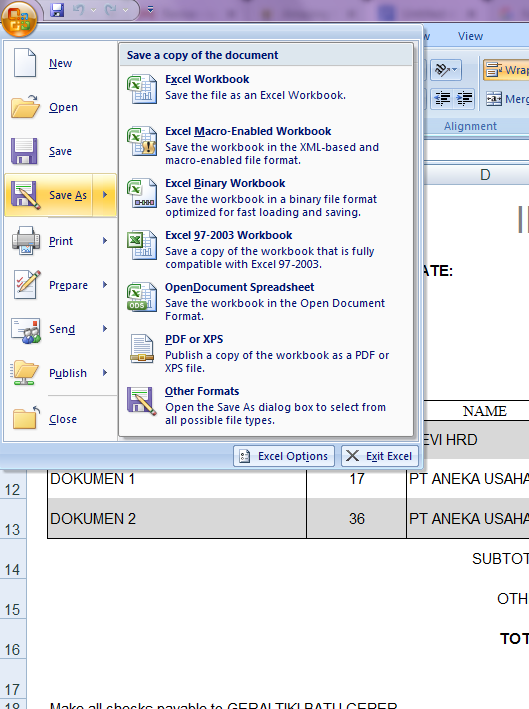Screen dimensions: 529x709
Task: Click the open folder icon beside Open
Action: pos(25,107)
